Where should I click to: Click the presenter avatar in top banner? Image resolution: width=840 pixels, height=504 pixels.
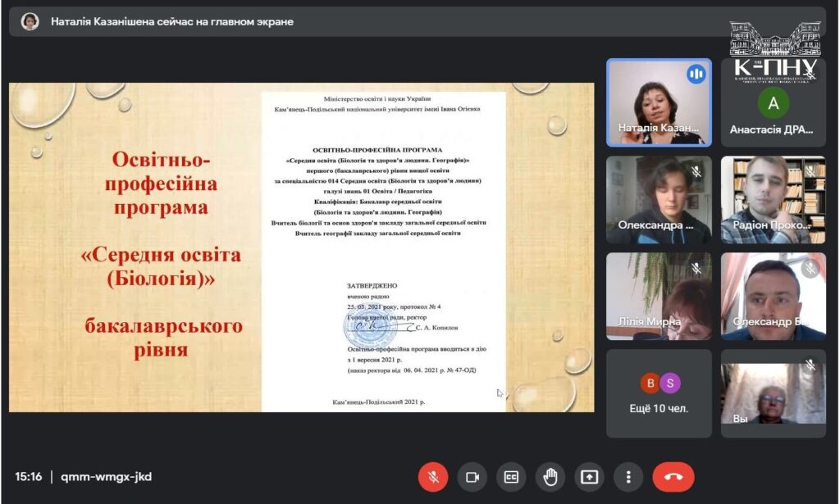pos(30,22)
